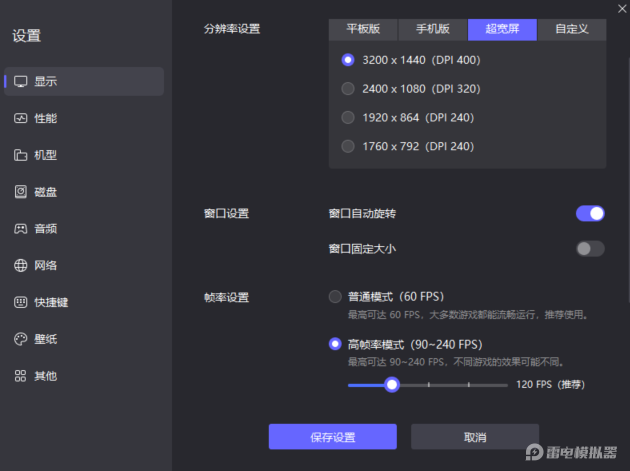This screenshot has height=471, width=630.
Task: Select 1760 x 792 (DPI 240) resolution
Action: pos(348,146)
